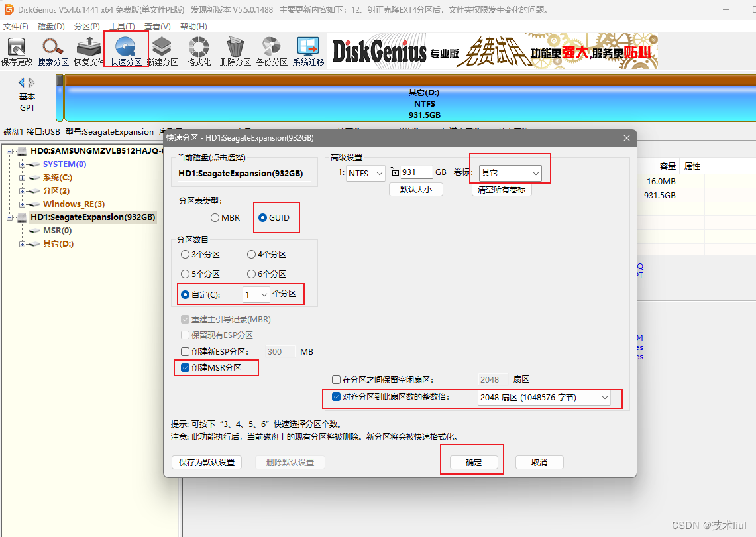This screenshot has height=537, width=756.
Task: Expand the 其它(D:) tree node
Action: coord(22,244)
